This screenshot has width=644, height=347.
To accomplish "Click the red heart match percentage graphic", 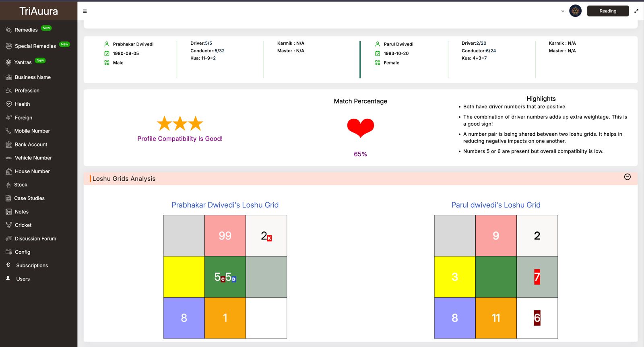I will coord(360,128).
